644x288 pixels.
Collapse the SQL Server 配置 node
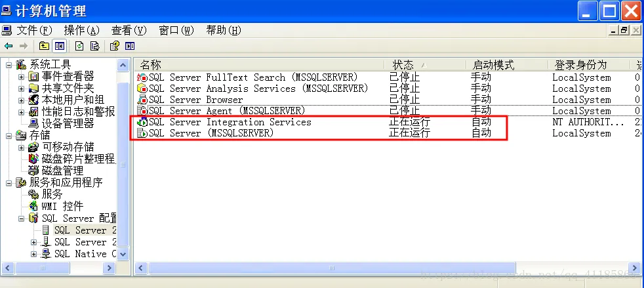(22, 218)
